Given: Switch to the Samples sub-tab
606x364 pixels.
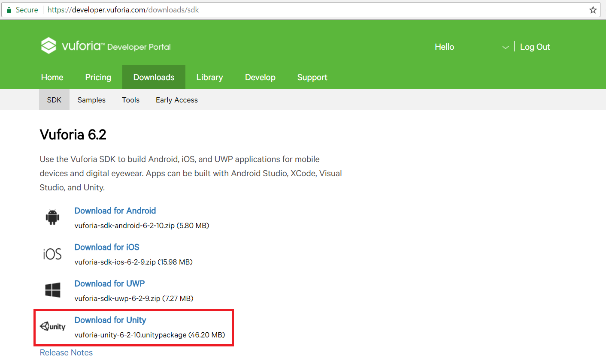Looking at the screenshot, I should pos(91,100).
